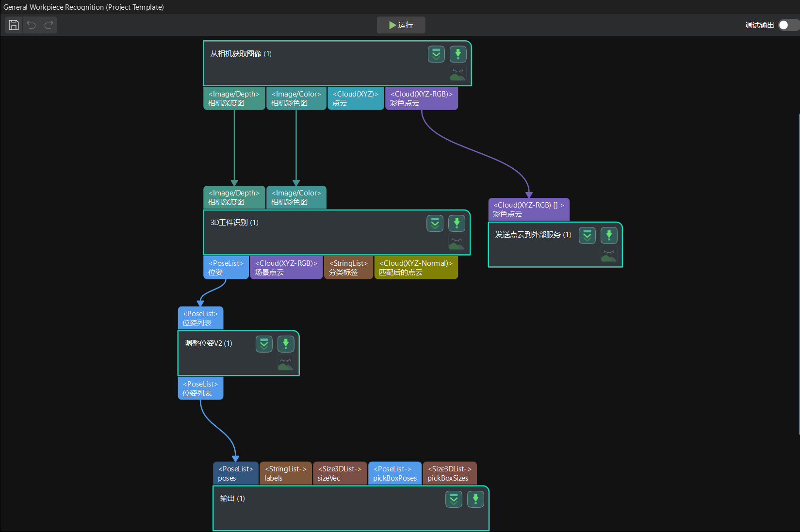
Task: Run the 3D工件识别 step with its green arrow icon
Action: click(457, 223)
